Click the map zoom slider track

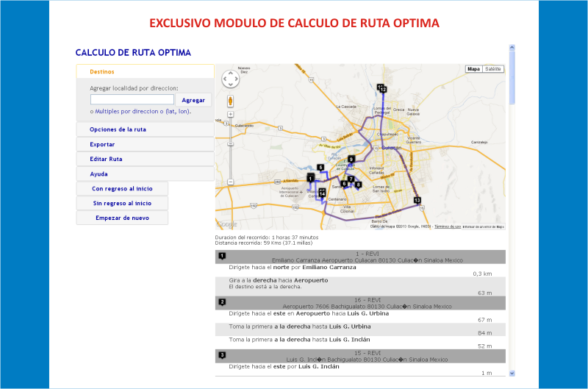pyautogui.click(x=231, y=147)
